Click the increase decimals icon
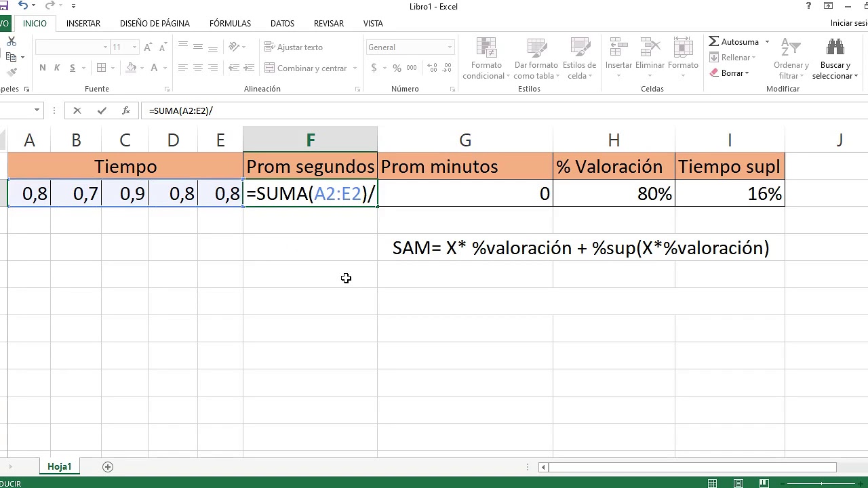The height and width of the screenshot is (488, 868). (431, 68)
